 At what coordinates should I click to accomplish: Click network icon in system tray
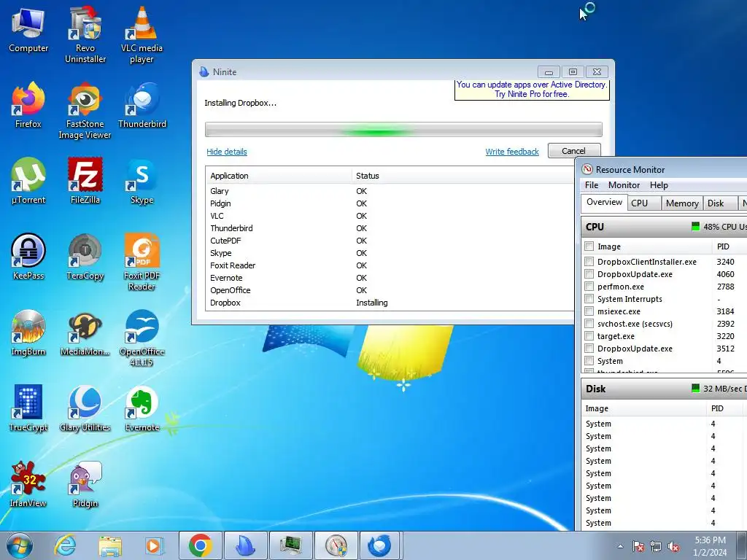[656, 547]
